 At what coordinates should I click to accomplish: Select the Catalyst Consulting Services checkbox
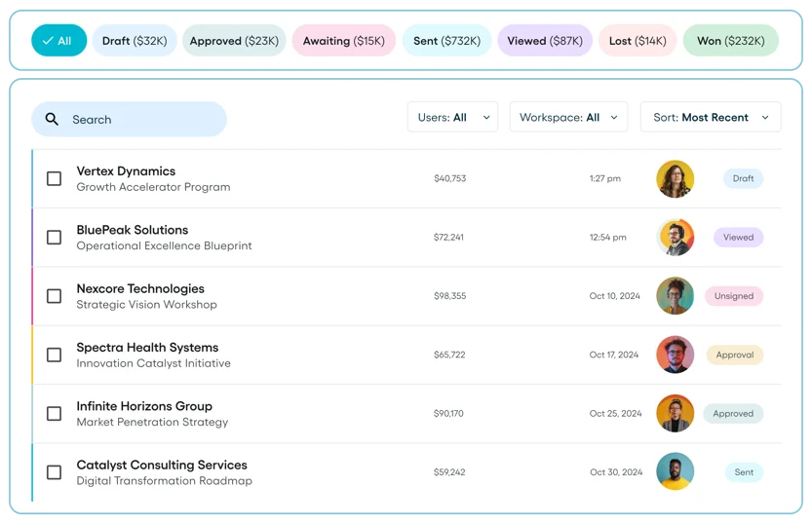click(x=55, y=472)
